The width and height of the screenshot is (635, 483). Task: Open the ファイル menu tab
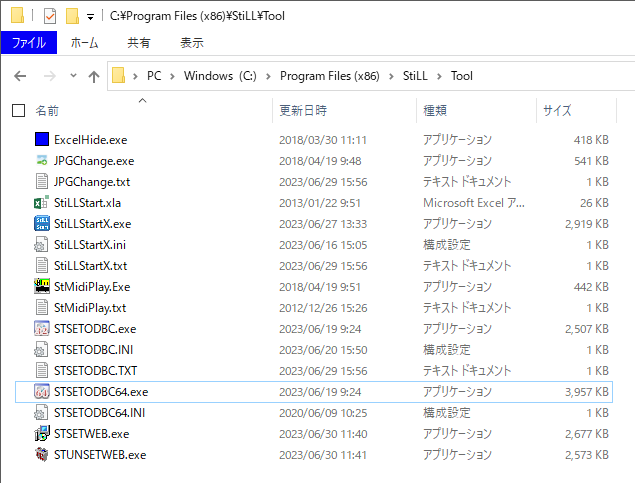28,43
